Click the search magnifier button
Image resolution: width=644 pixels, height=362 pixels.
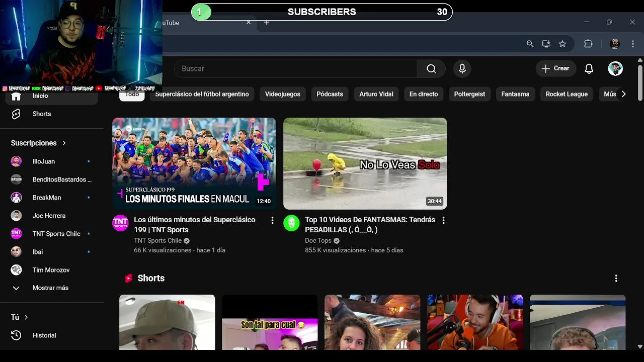click(x=431, y=69)
